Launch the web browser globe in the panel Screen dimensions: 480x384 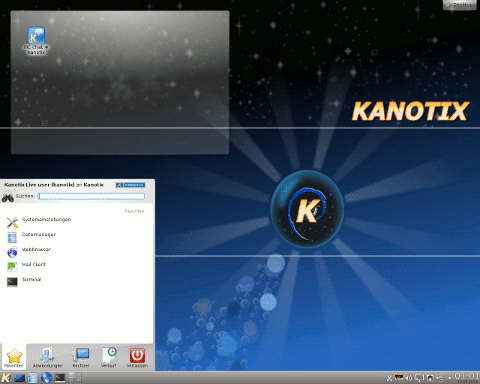pos(46,378)
